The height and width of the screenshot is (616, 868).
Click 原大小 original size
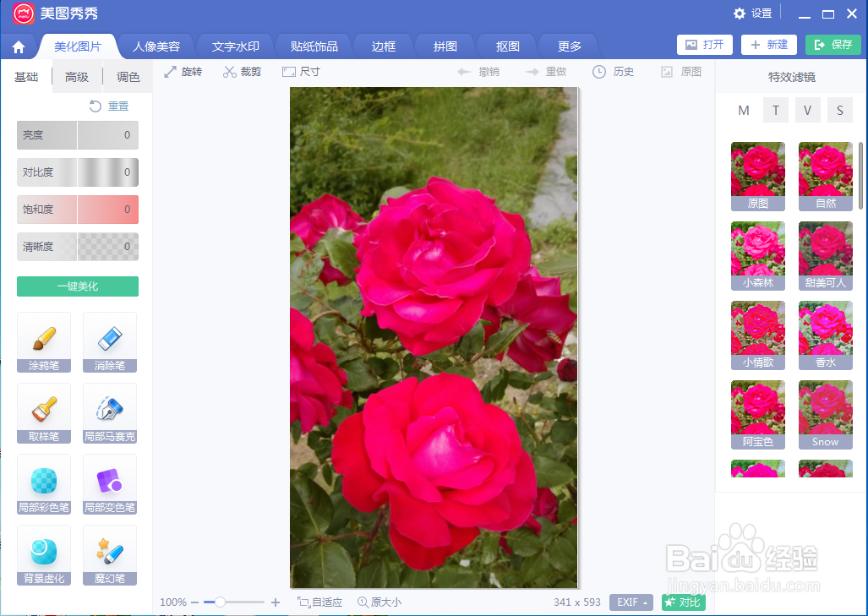(379, 602)
